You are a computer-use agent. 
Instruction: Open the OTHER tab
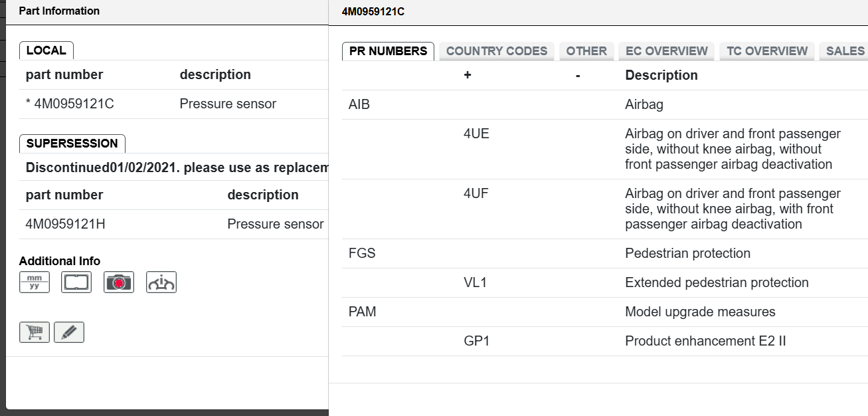point(586,51)
